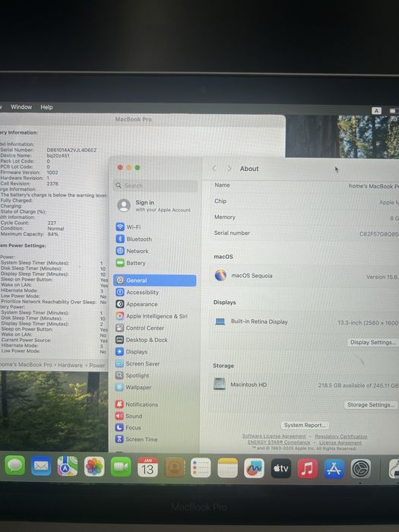Click the input source menu bar icon
Image resolution: width=399 pixels, height=532 pixels.
[376, 111]
